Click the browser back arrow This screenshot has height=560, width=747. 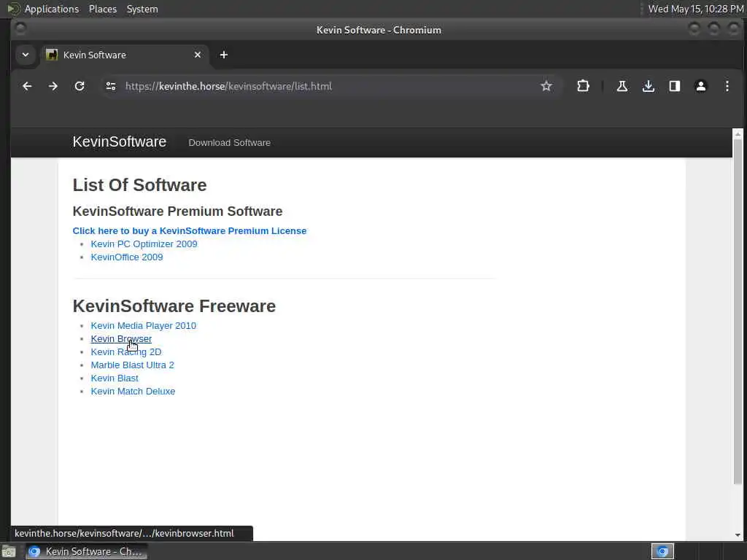pyautogui.click(x=27, y=86)
